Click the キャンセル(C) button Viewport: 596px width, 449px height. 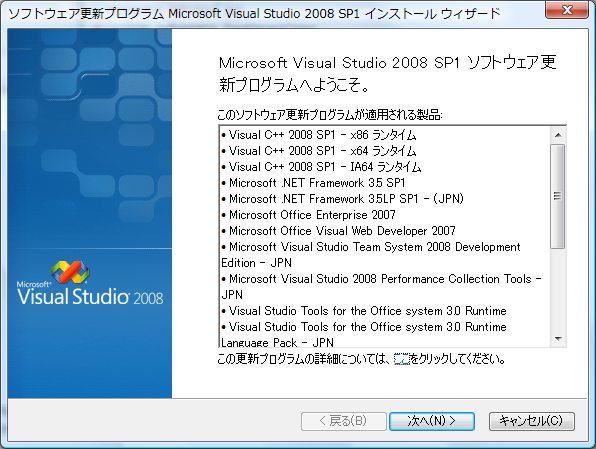(531, 421)
